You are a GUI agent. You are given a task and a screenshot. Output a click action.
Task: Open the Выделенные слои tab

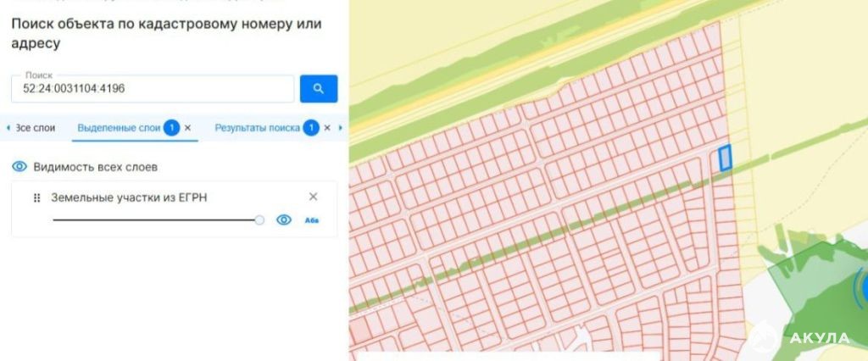(119, 128)
